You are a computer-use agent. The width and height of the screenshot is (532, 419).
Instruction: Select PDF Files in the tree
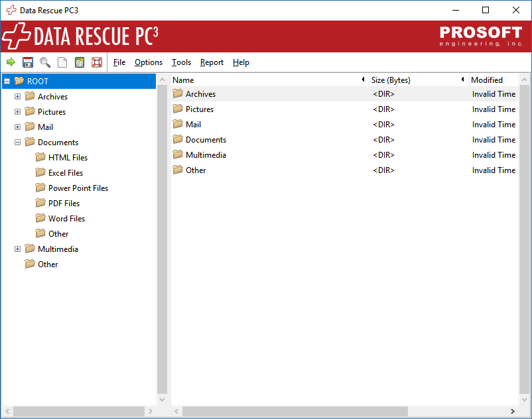click(64, 204)
